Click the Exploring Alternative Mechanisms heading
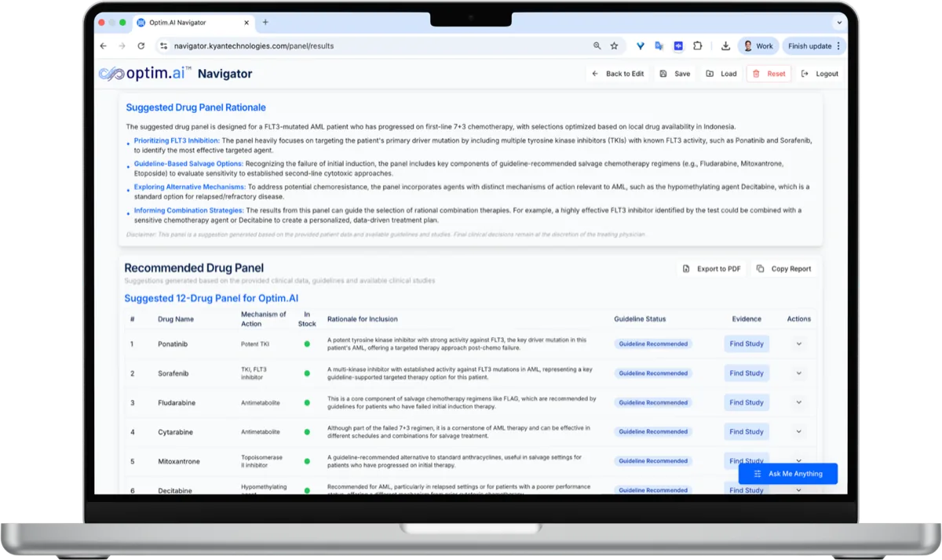The width and height of the screenshot is (942, 560). (x=189, y=187)
